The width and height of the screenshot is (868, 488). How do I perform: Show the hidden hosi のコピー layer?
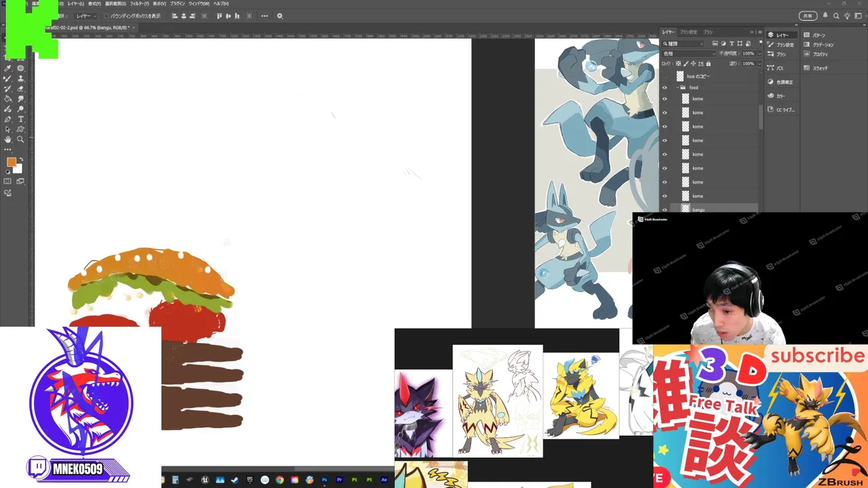point(665,77)
